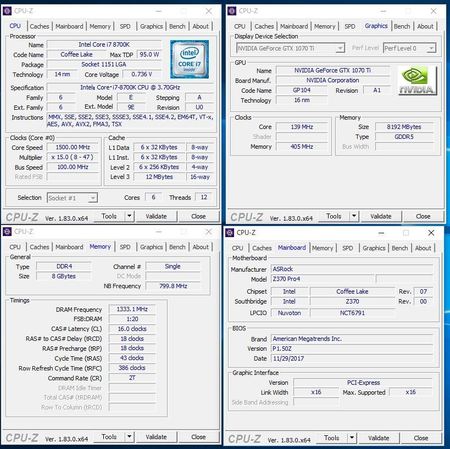Screen dimensions: 450x449
Task: Open the Tools dropdown arrow in the CPU window
Action: (130, 216)
